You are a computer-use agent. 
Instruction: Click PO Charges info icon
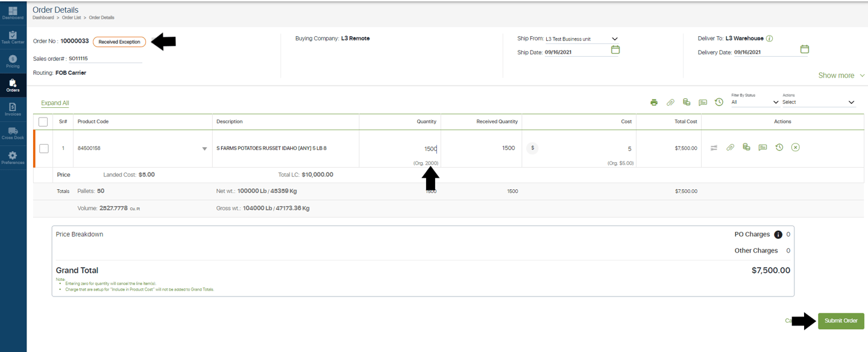coord(778,234)
